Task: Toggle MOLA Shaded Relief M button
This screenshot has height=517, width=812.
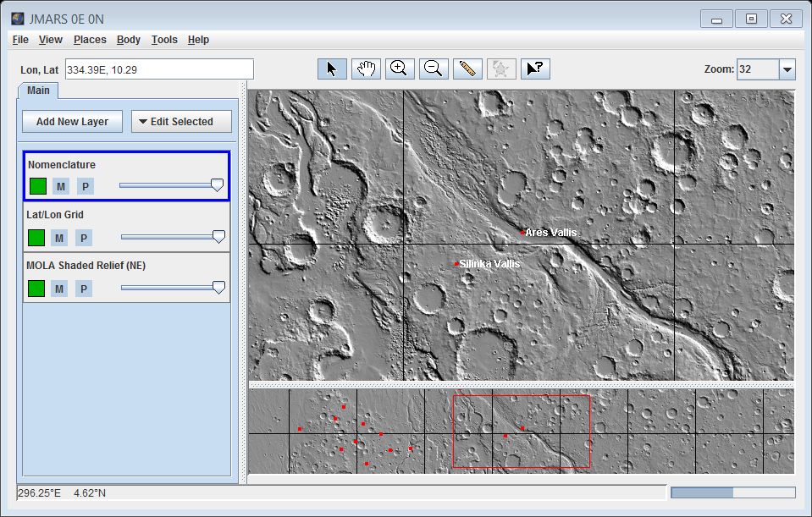Action: coord(59,289)
